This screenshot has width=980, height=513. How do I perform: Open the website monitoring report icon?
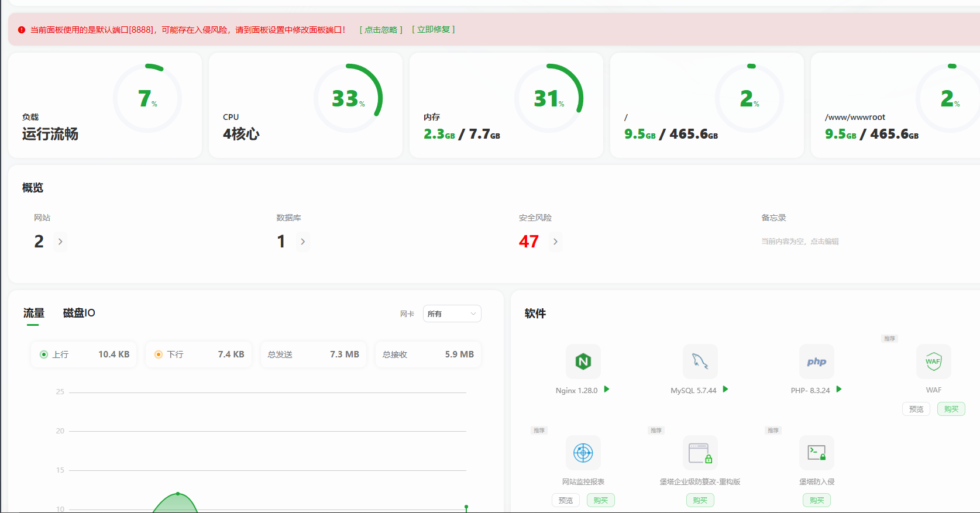point(583,453)
